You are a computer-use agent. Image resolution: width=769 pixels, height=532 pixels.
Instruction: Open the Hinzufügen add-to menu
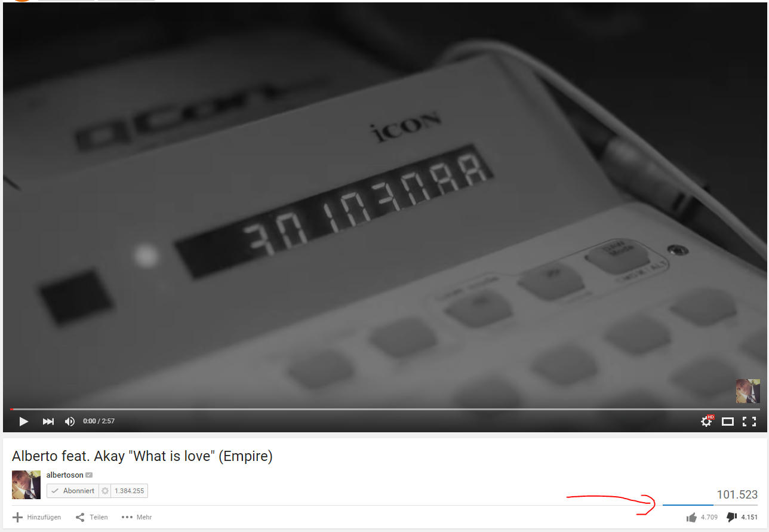37,517
